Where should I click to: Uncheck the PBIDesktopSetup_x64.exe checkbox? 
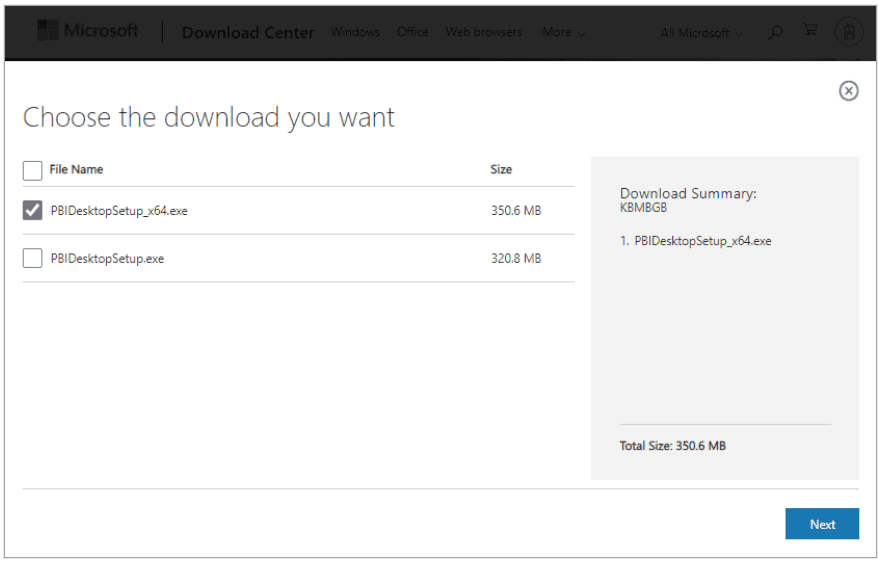[x=32, y=210]
